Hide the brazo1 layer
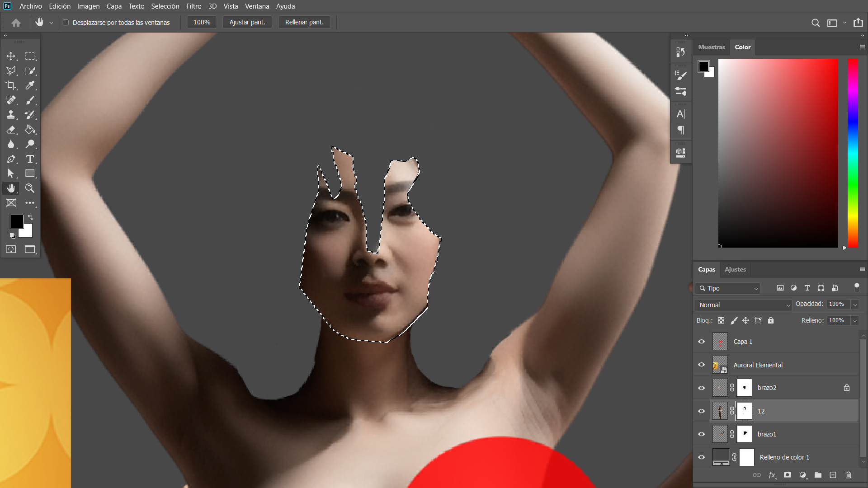 [x=702, y=434]
